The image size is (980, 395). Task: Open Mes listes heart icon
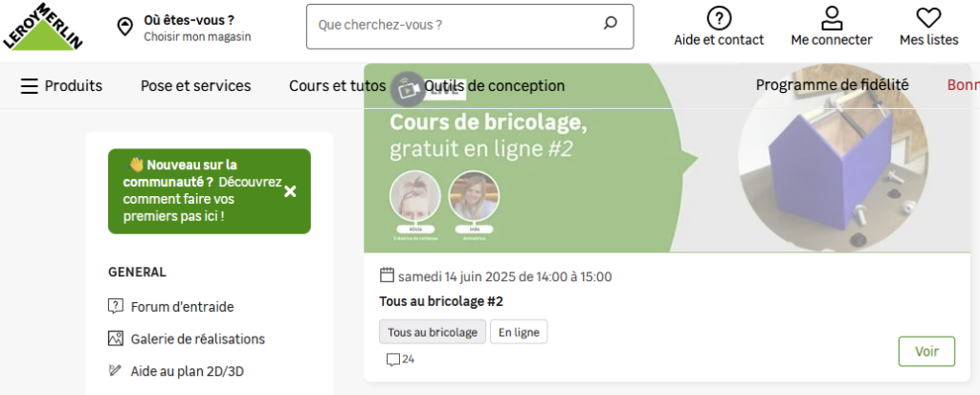928,18
